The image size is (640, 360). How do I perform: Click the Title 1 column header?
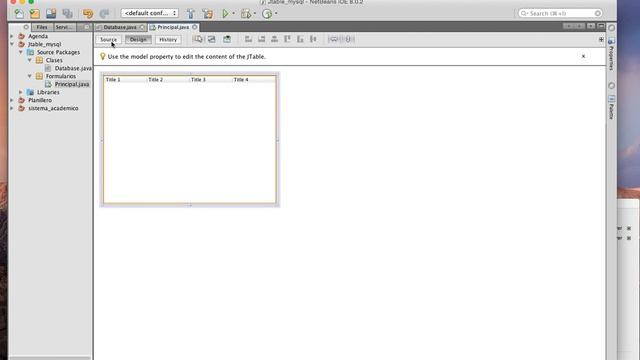(125, 80)
